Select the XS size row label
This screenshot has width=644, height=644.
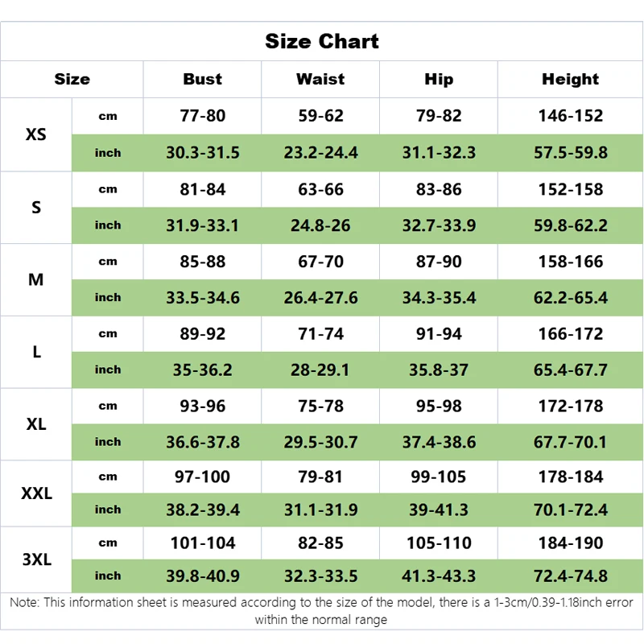(36, 134)
